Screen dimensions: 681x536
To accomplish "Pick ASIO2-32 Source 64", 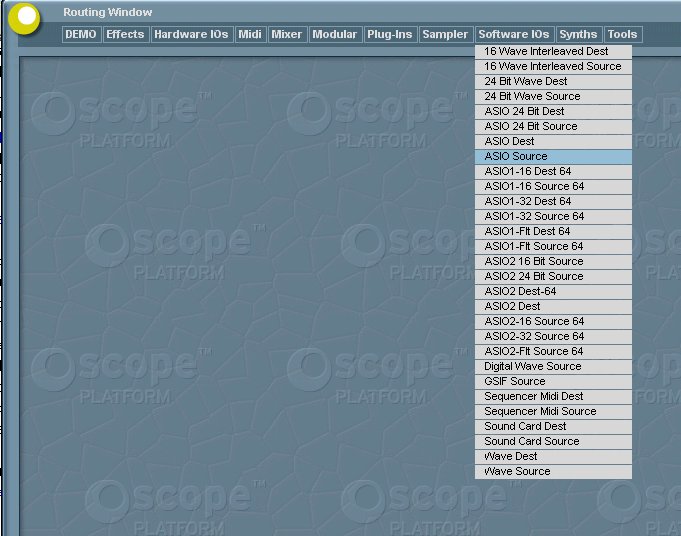I will (553, 336).
